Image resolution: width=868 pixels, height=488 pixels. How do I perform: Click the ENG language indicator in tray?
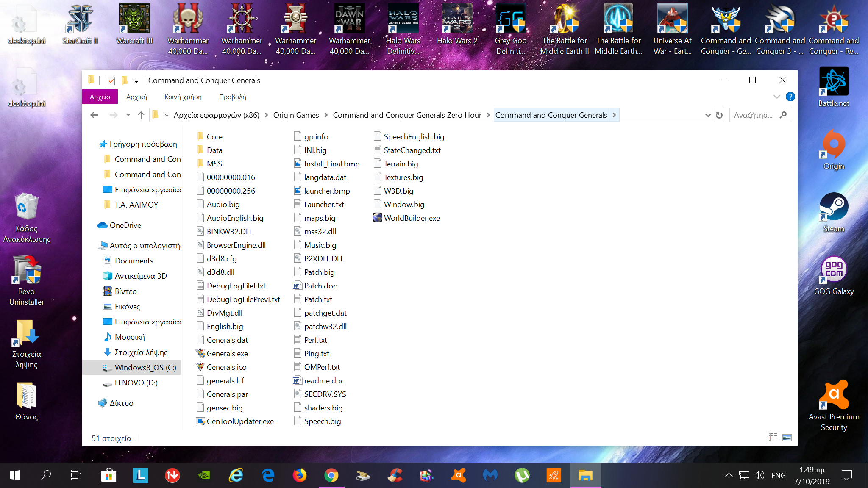point(778,475)
